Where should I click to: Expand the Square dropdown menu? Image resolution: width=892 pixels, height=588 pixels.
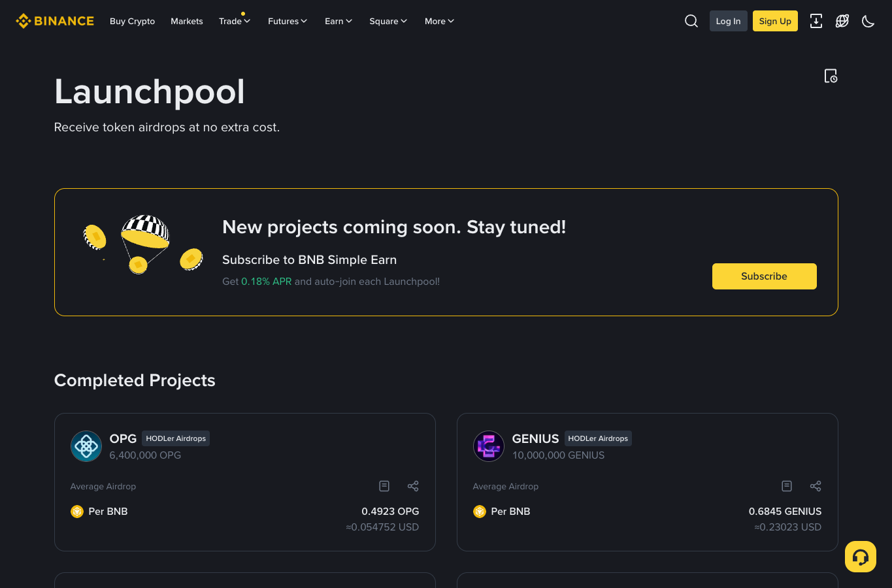click(x=388, y=21)
